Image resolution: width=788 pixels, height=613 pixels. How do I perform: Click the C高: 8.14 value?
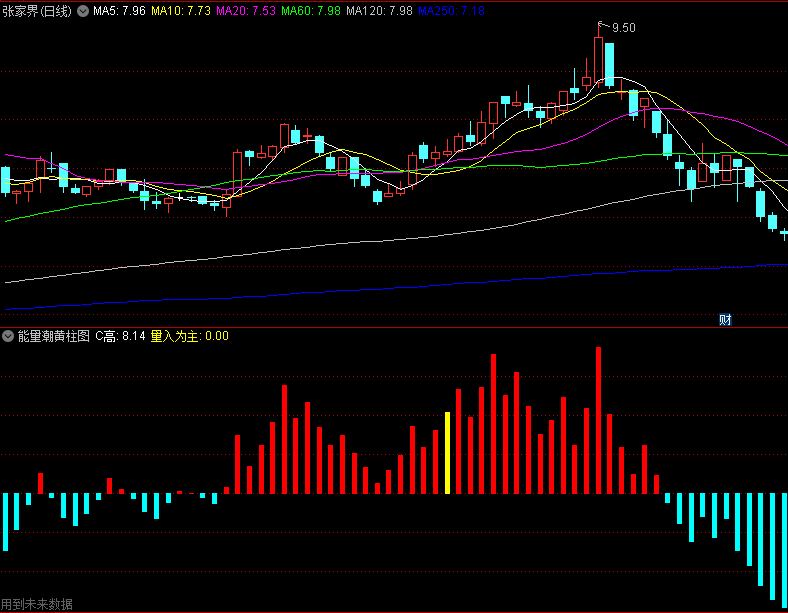click(120, 336)
